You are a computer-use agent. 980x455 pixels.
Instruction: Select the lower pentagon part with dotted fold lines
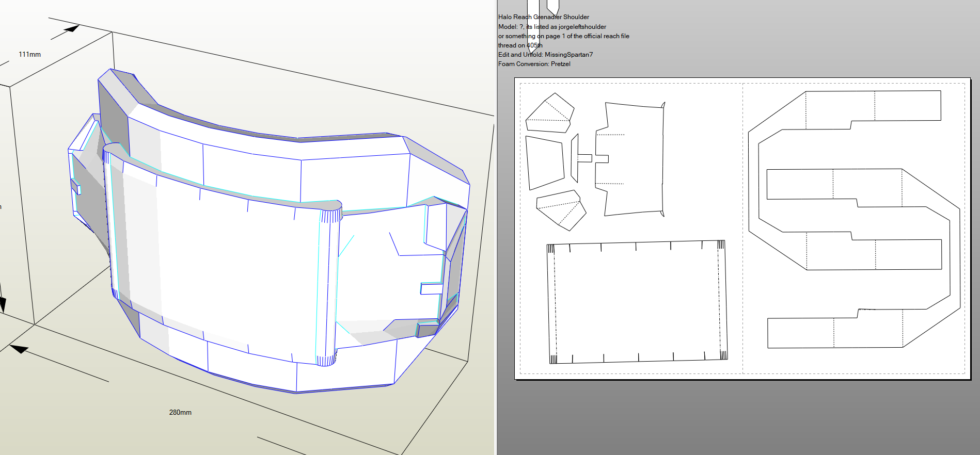click(x=561, y=210)
